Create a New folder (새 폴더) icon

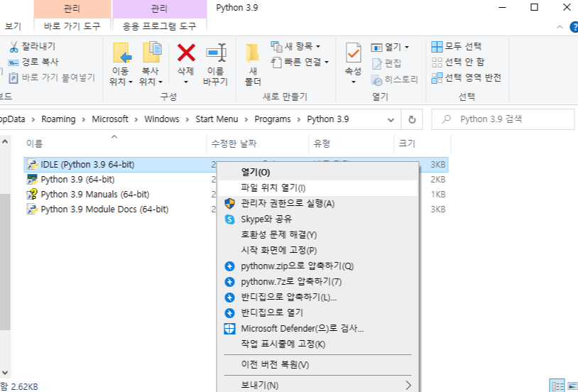[x=253, y=53]
